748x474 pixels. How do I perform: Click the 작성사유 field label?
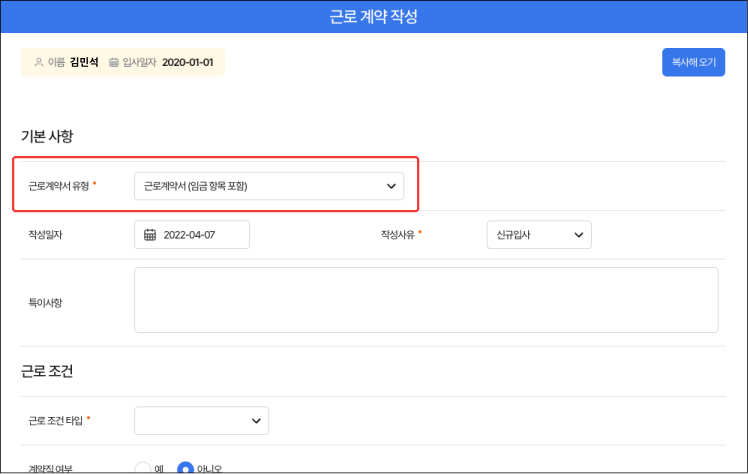click(398, 235)
